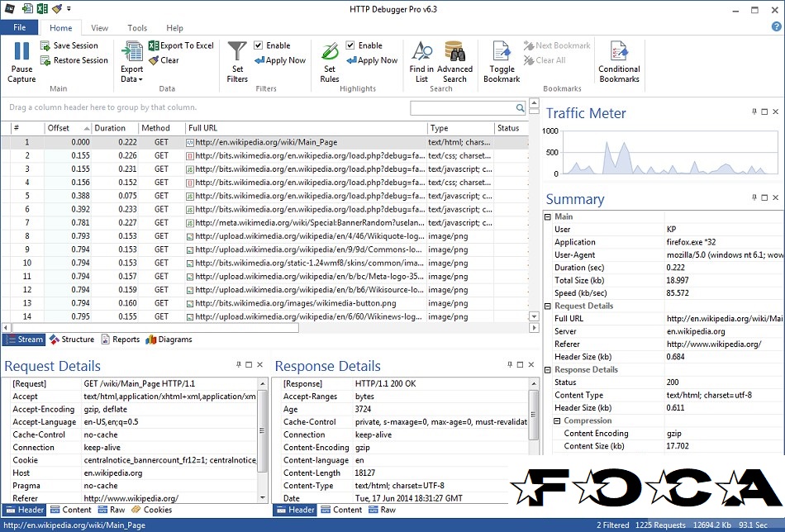Collapse Request Details group in Summary
This screenshot has width=785, height=532.
tap(548, 306)
